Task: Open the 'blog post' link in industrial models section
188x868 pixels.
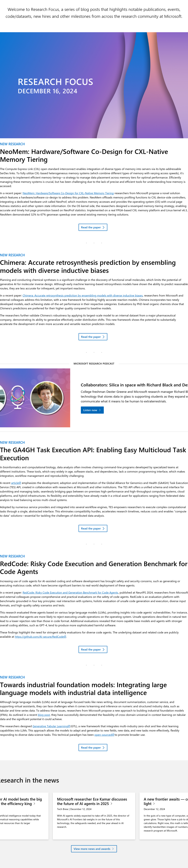Action: pos(44,715)
